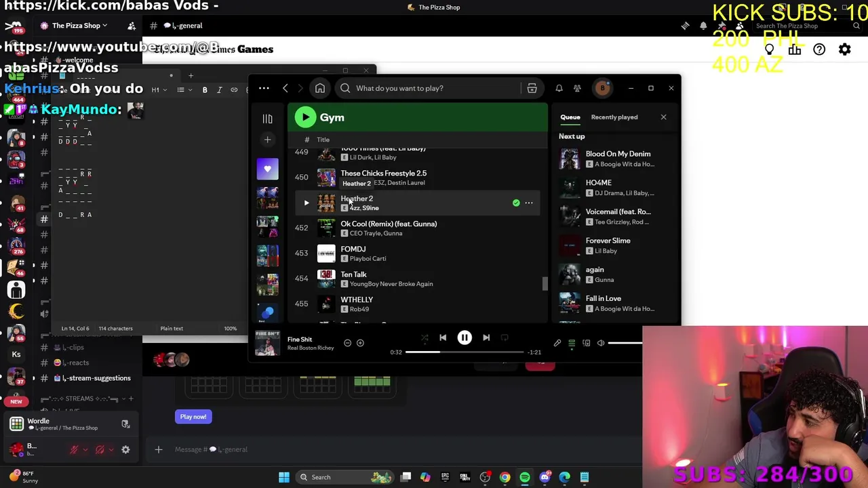The width and height of the screenshot is (868, 488).
Task: Adjust the Spotify volume slider
Action: point(625,343)
